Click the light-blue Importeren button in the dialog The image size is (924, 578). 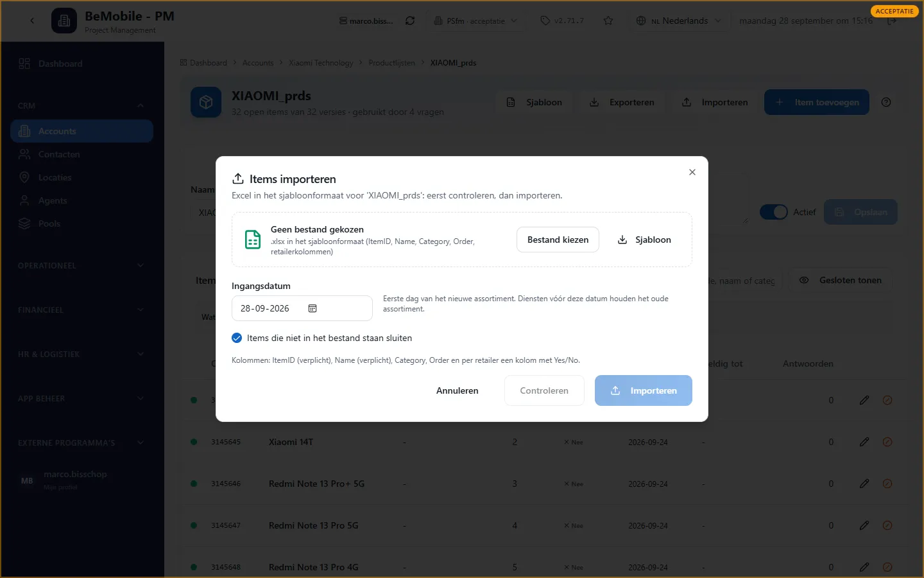[644, 390]
